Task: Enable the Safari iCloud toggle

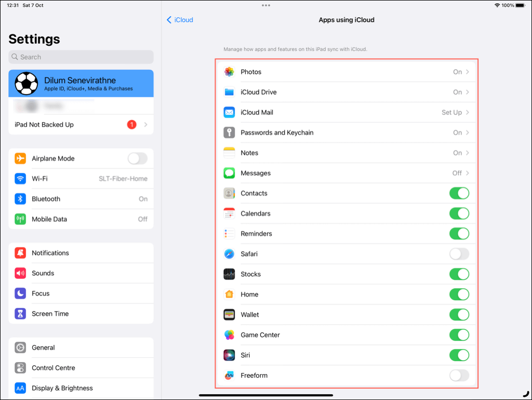Action: 459,254
